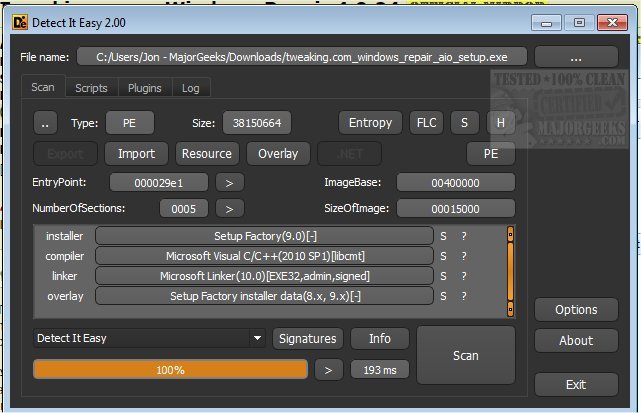Click the Size value 38150664
Image resolution: width=641 pixels, height=413 pixels.
(257, 123)
